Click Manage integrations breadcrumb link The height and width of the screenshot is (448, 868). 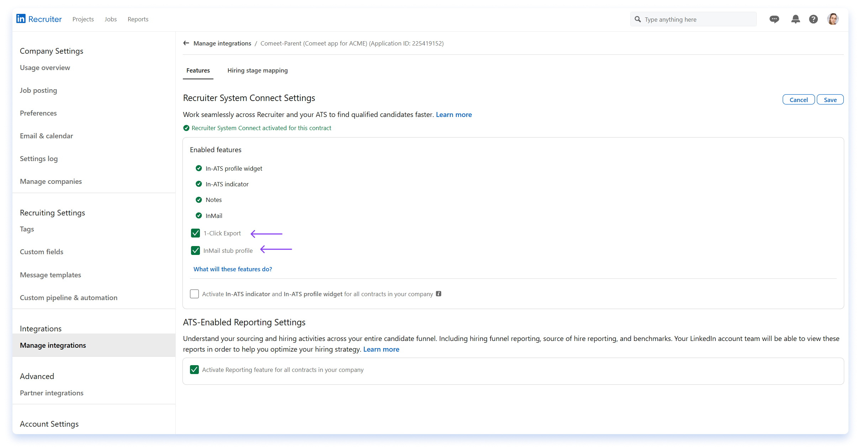click(222, 43)
